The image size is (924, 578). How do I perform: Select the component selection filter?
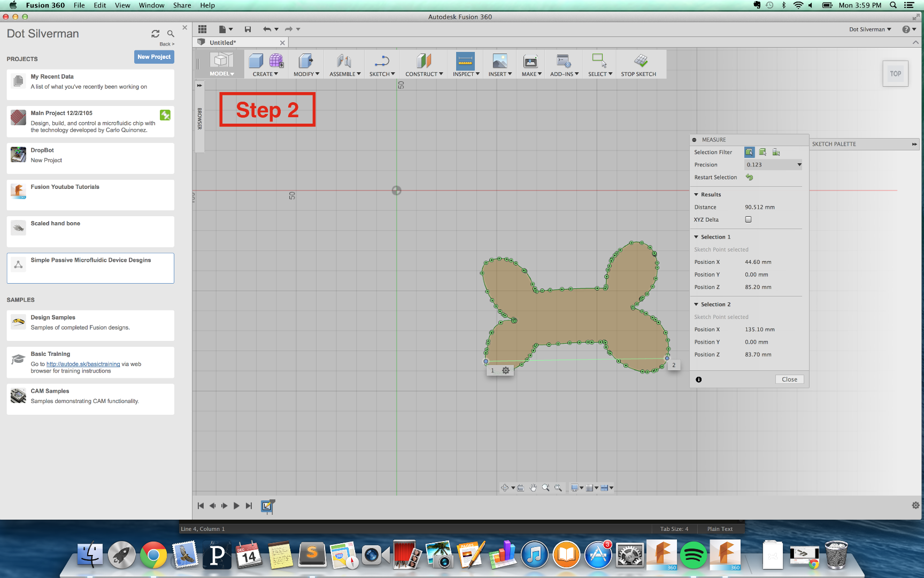(776, 152)
